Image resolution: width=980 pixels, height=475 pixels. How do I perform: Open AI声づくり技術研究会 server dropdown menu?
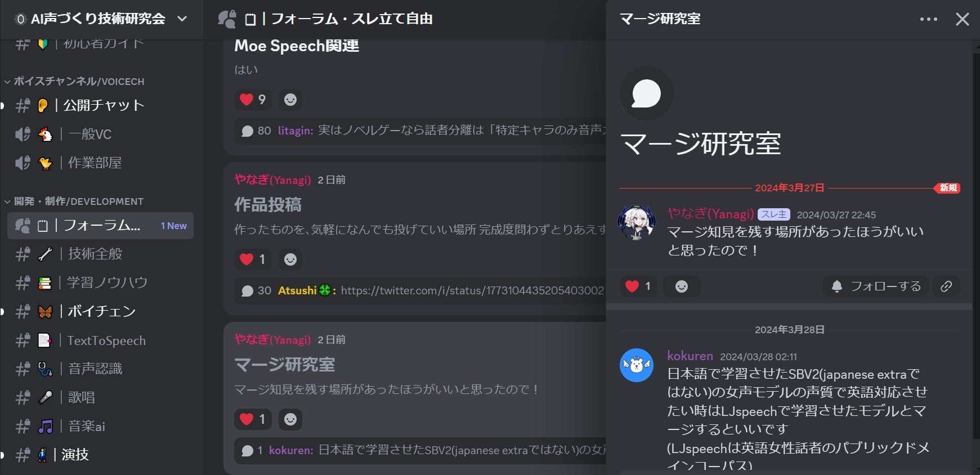click(x=101, y=19)
